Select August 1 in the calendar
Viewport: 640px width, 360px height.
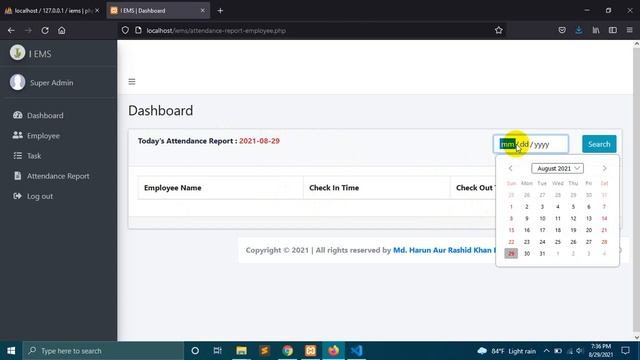511,207
